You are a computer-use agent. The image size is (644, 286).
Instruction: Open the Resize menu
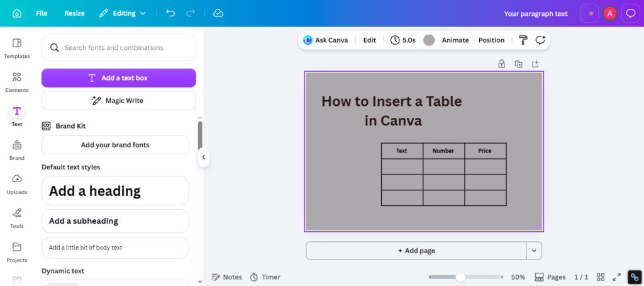click(74, 13)
